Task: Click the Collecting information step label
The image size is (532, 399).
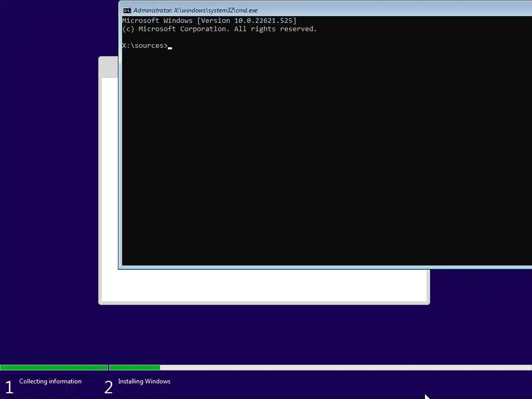Action: pyautogui.click(x=50, y=381)
